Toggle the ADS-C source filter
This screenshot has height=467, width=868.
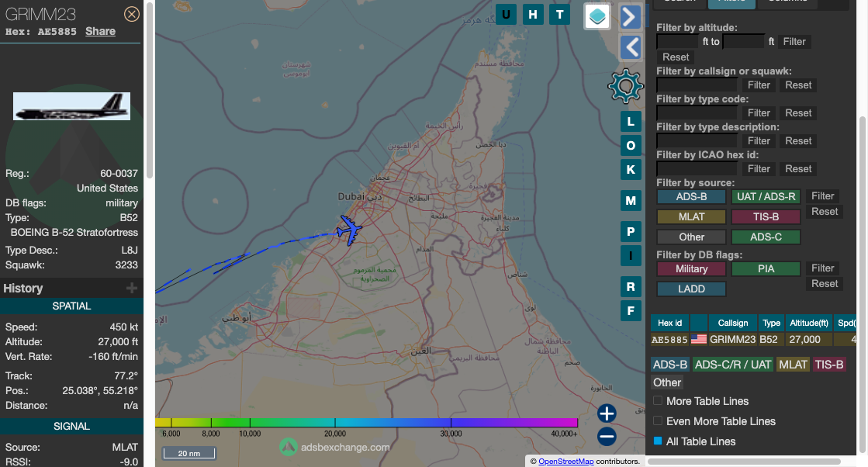[x=766, y=237]
